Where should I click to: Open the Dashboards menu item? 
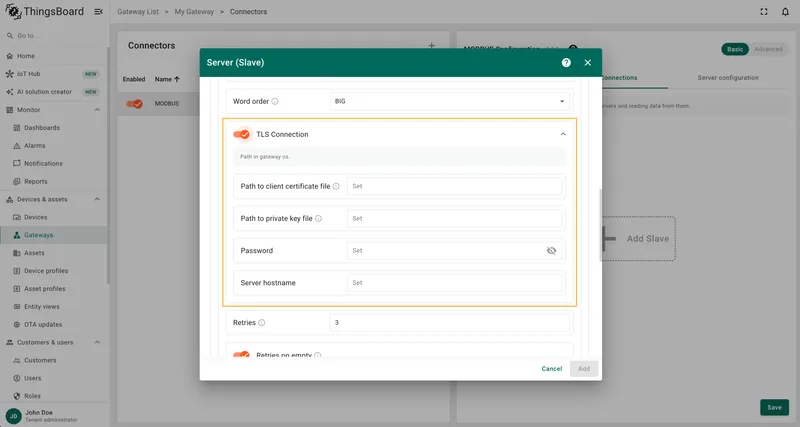click(x=54, y=128)
